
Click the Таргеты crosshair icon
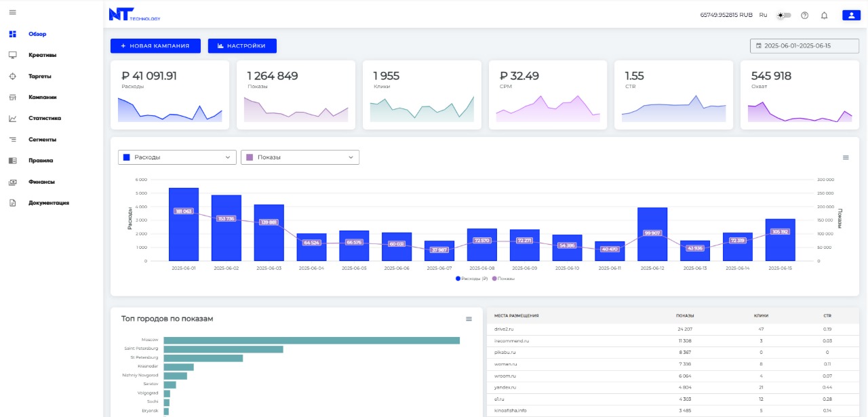coord(12,77)
